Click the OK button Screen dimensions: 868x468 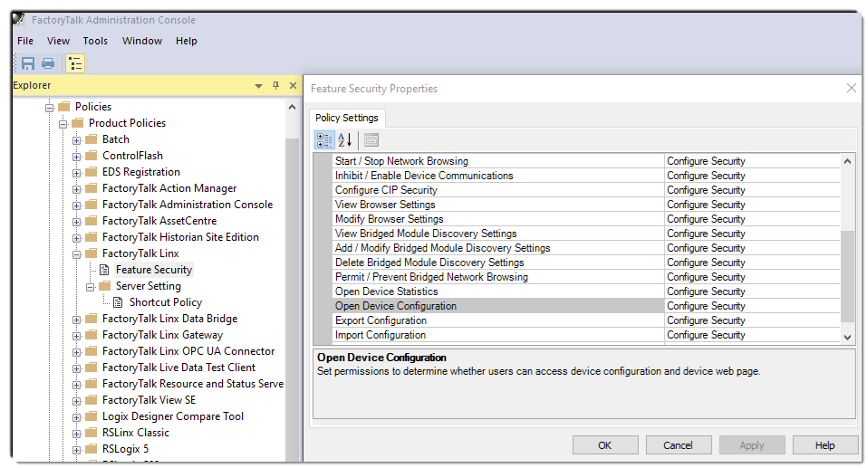pyautogui.click(x=605, y=445)
